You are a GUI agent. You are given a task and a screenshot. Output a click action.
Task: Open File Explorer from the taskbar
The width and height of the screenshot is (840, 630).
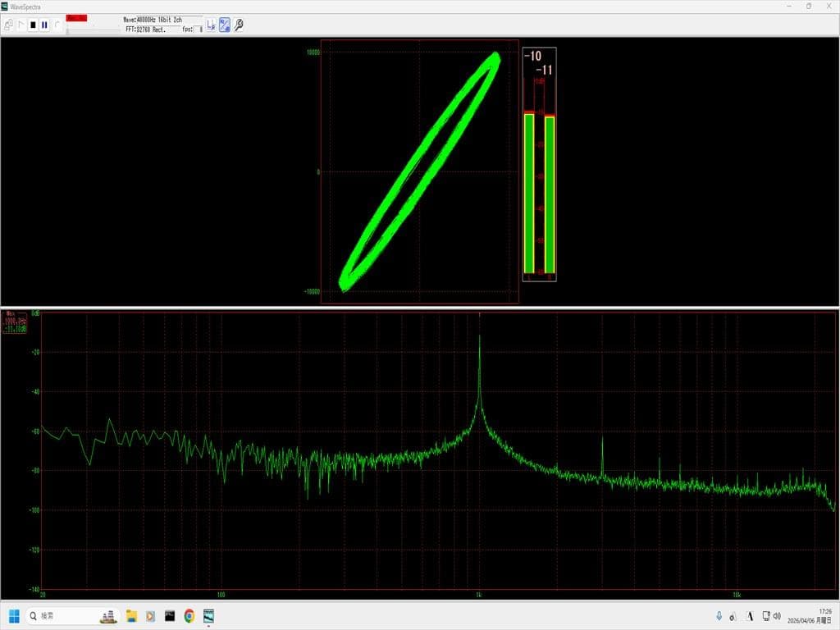(130, 615)
